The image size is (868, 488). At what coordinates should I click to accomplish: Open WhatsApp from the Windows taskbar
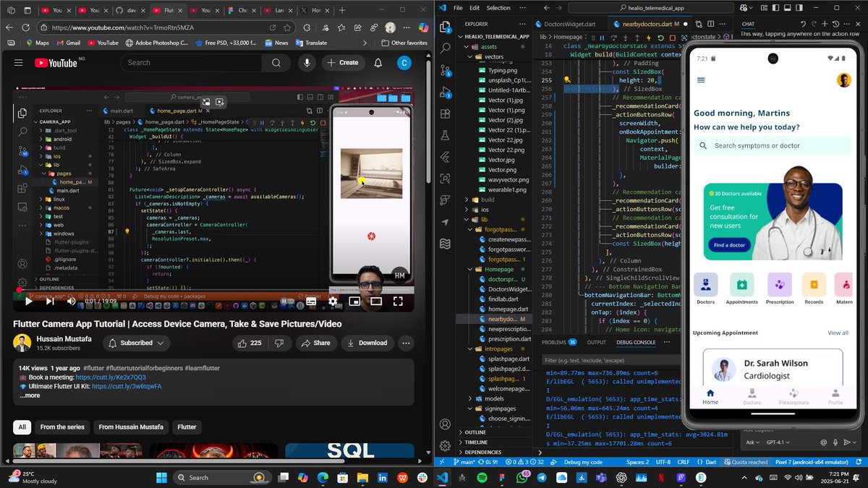(x=521, y=478)
